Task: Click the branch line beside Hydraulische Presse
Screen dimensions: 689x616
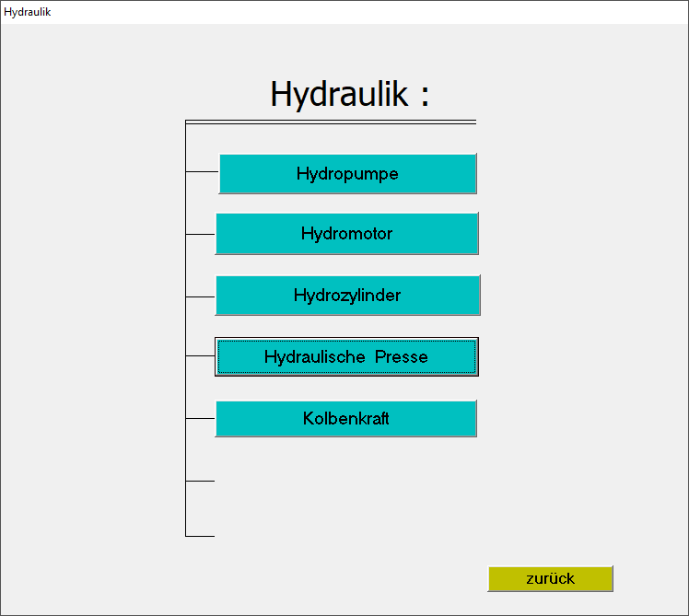Action: tap(200, 355)
